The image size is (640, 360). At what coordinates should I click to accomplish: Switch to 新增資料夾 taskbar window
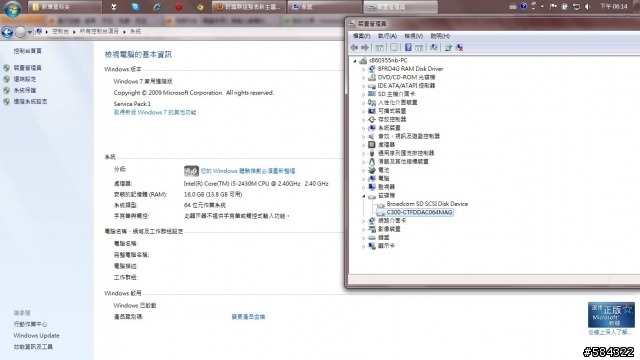[65, 7]
